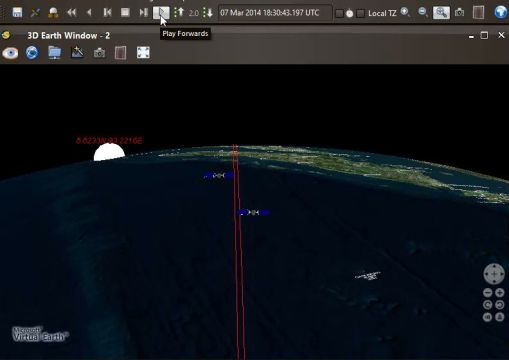Zoom in with the magnifier plus icon
The width and height of the screenshot is (509, 360).
pyautogui.click(x=405, y=13)
